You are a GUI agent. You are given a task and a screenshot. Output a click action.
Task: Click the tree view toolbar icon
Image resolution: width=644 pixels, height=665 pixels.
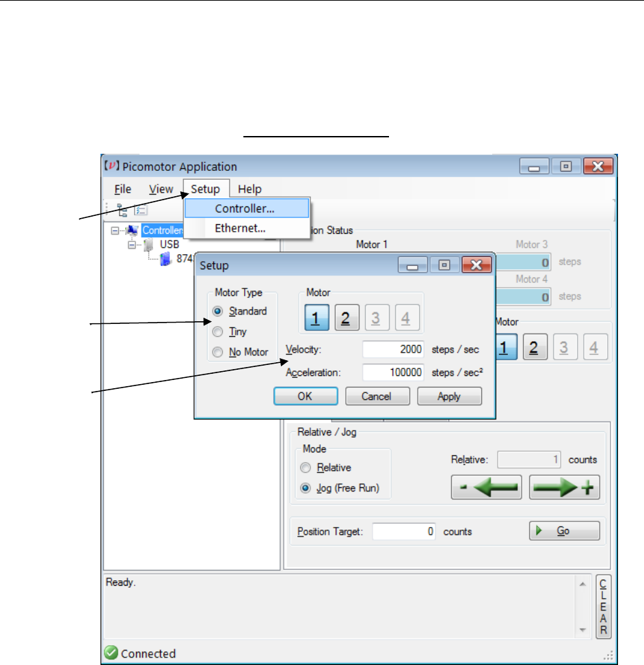coord(122,210)
